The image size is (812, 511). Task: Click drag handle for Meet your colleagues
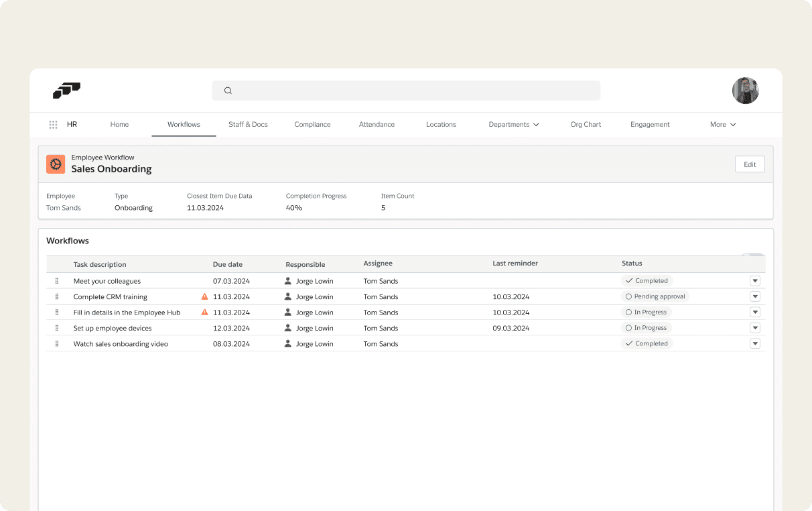(x=57, y=281)
